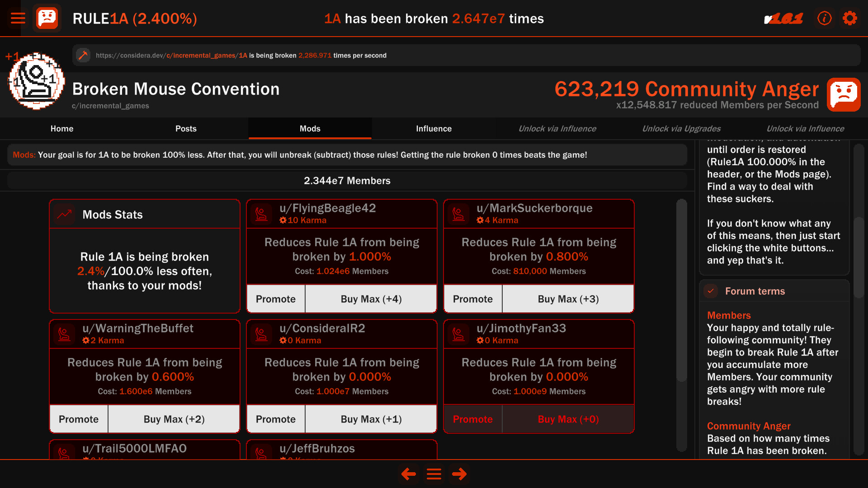The height and width of the screenshot is (488, 868).
Task: Switch to the Influence tab
Action: click(434, 129)
